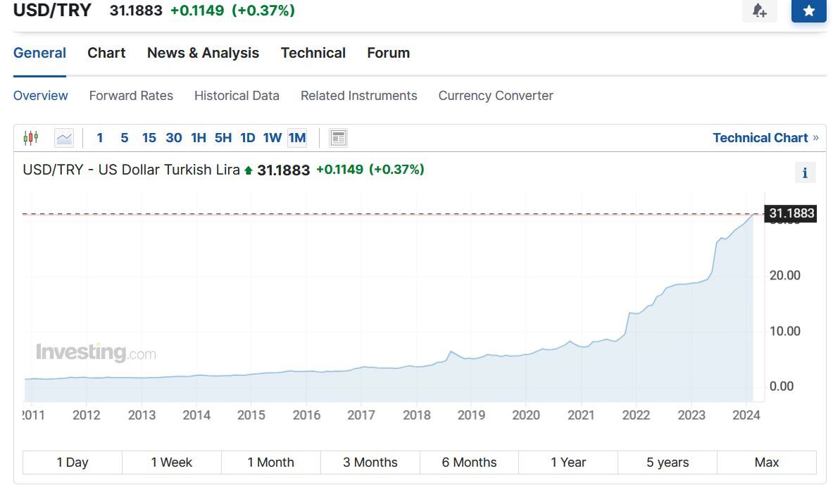Select the 1M chart interval
The width and height of the screenshot is (833, 504).
[297, 138]
